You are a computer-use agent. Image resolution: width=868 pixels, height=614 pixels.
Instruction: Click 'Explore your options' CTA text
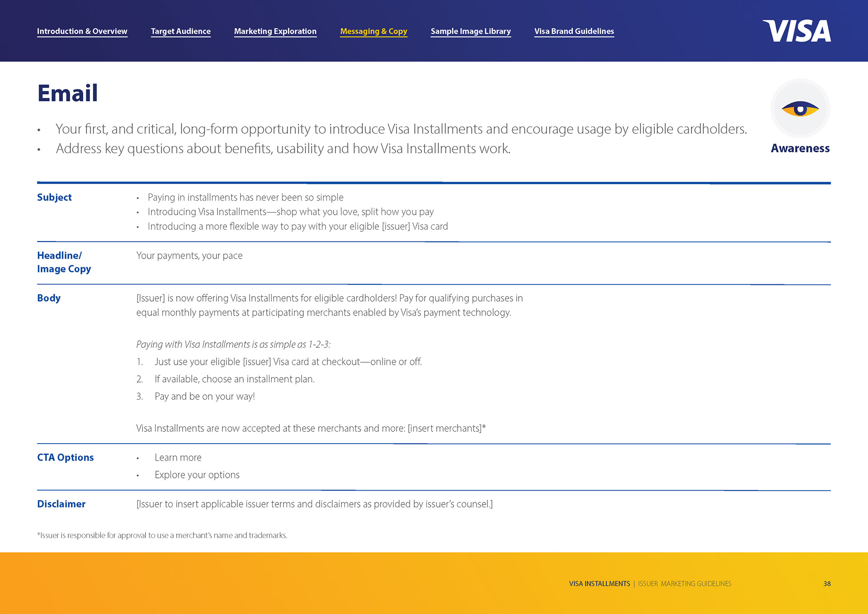click(197, 475)
